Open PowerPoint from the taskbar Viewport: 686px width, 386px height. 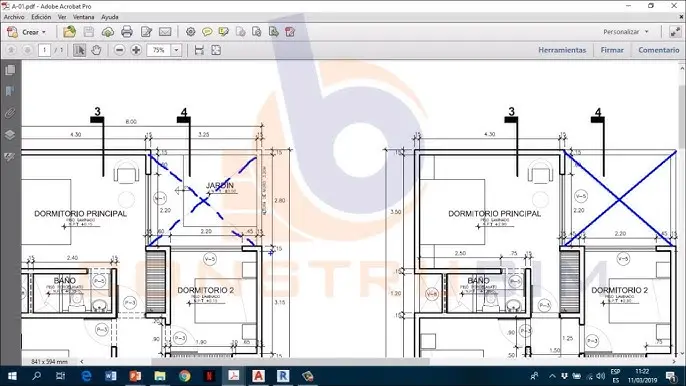point(135,376)
